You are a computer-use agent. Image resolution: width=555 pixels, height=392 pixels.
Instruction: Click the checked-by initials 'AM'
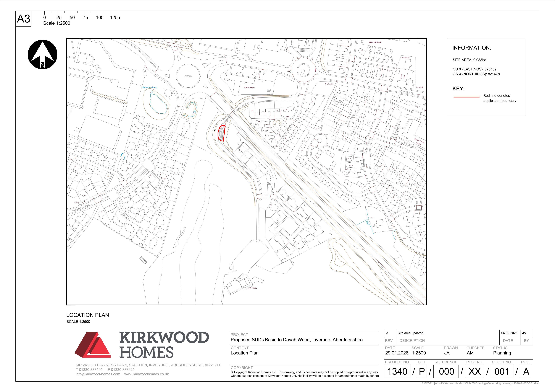[x=470, y=353]
